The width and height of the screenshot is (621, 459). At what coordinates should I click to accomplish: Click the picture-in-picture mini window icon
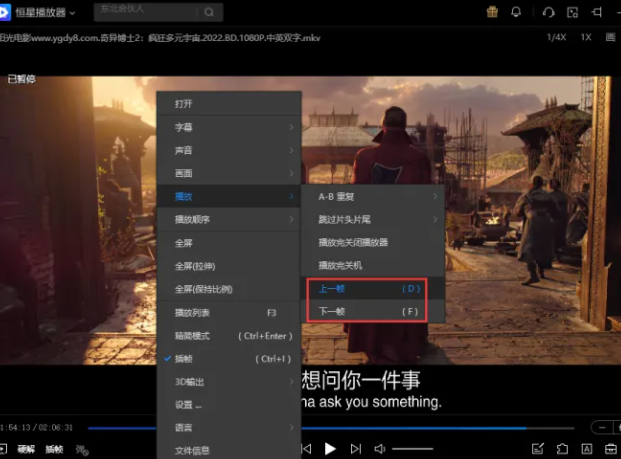coord(572,12)
